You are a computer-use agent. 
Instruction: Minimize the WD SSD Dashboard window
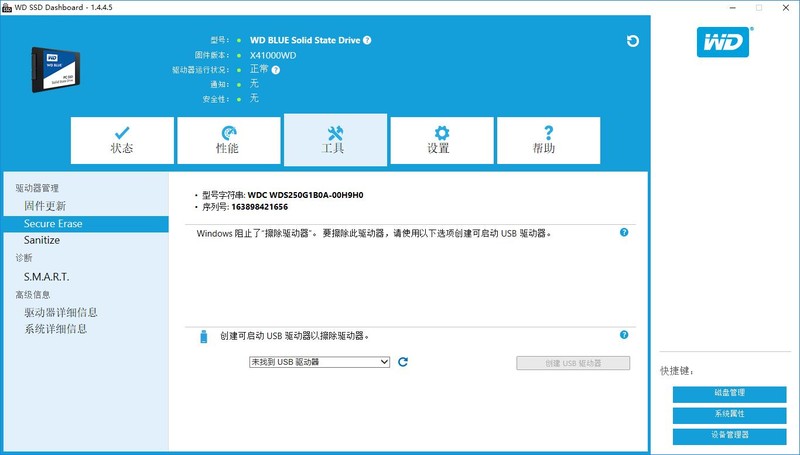pyautogui.click(x=733, y=8)
